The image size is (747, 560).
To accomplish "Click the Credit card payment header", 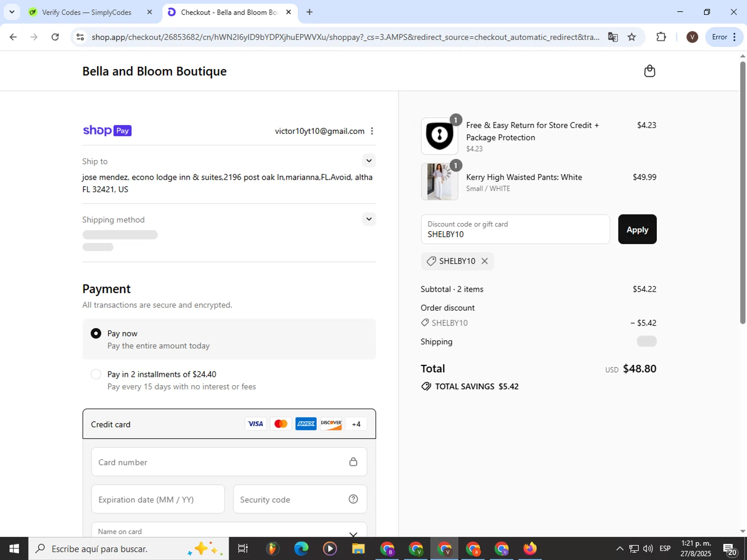I will (x=229, y=424).
